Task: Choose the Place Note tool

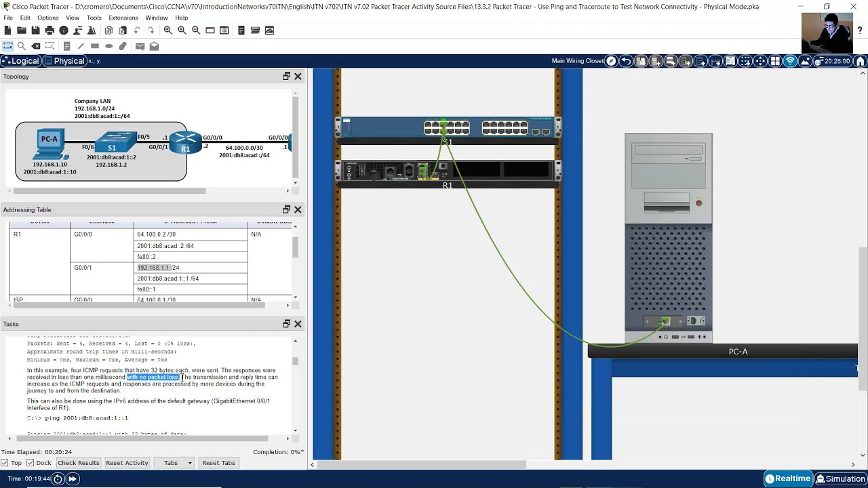Action: pyautogui.click(x=66, y=46)
